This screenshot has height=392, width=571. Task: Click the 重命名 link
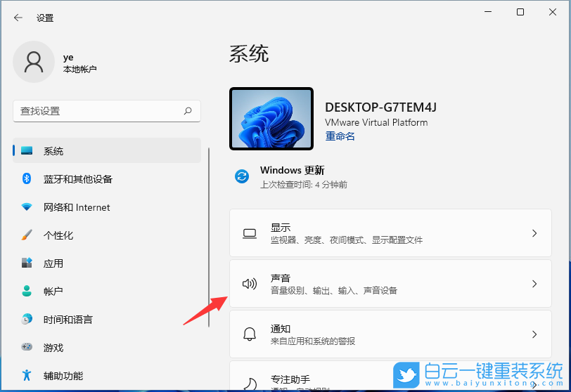[x=340, y=136]
